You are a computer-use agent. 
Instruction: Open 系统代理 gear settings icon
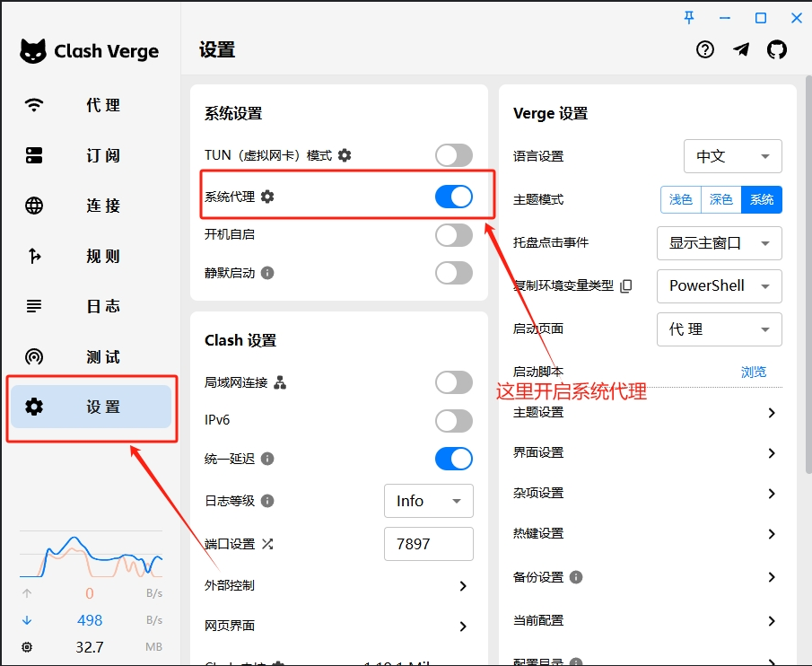tap(267, 197)
